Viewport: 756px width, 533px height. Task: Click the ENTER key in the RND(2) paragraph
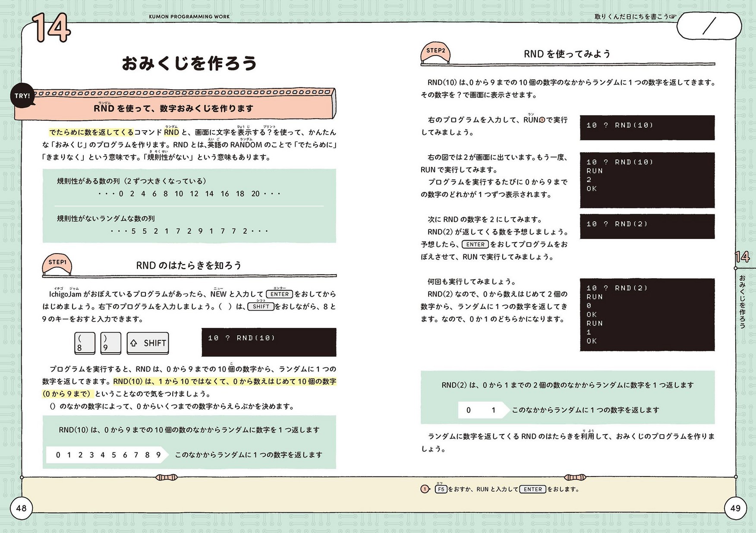pyautogui.click(x=475, y=244)
